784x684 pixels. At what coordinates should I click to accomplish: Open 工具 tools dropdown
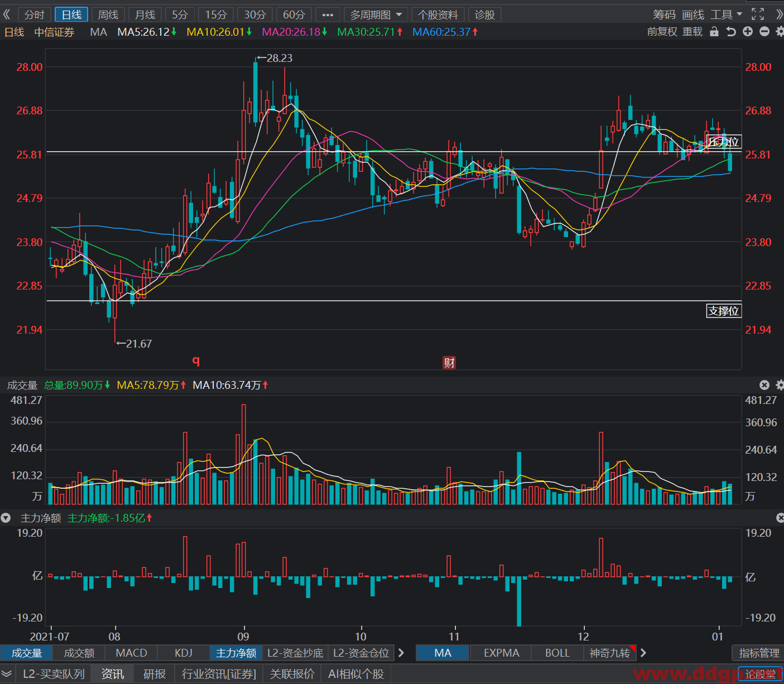(726, 15)
